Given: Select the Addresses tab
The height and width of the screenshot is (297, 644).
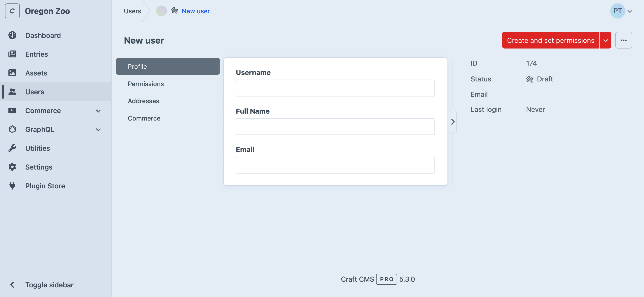Looking at the screenshot, I should (143, 100).
